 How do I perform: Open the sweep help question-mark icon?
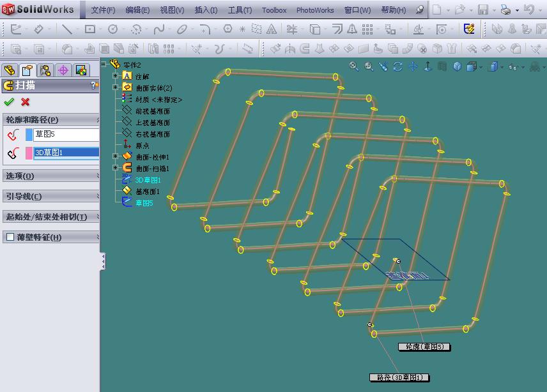click(x=94, y=85)
